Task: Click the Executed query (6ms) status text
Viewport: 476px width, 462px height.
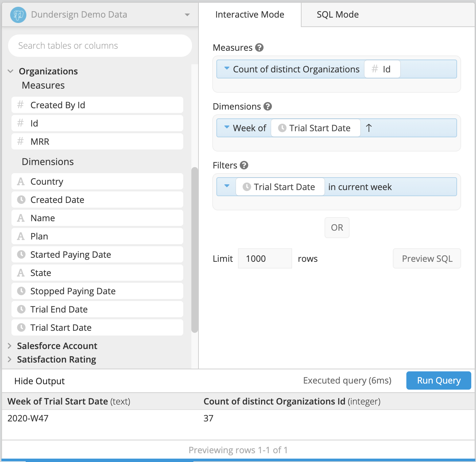Action: tap(347, 380)
